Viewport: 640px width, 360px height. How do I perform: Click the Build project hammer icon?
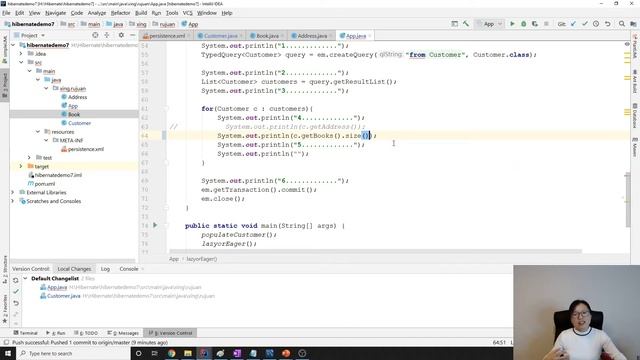(466, 24)
